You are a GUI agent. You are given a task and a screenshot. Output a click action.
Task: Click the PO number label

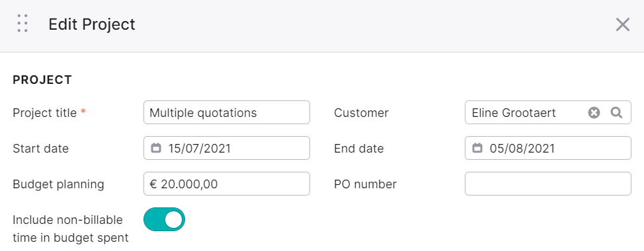point(365,184)
